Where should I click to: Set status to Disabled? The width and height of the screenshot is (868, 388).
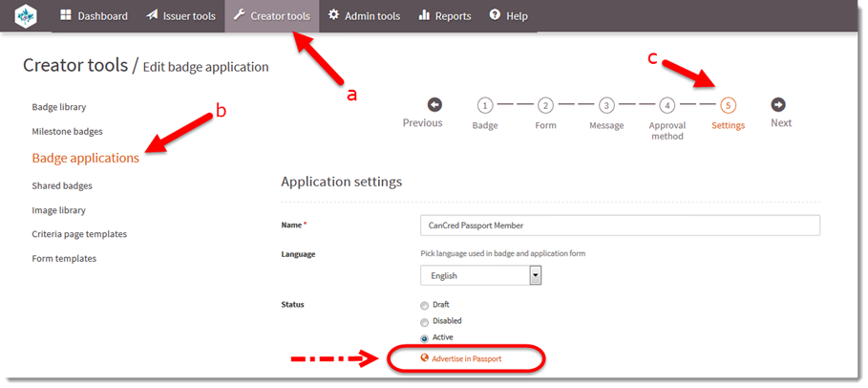click(425, 322)
